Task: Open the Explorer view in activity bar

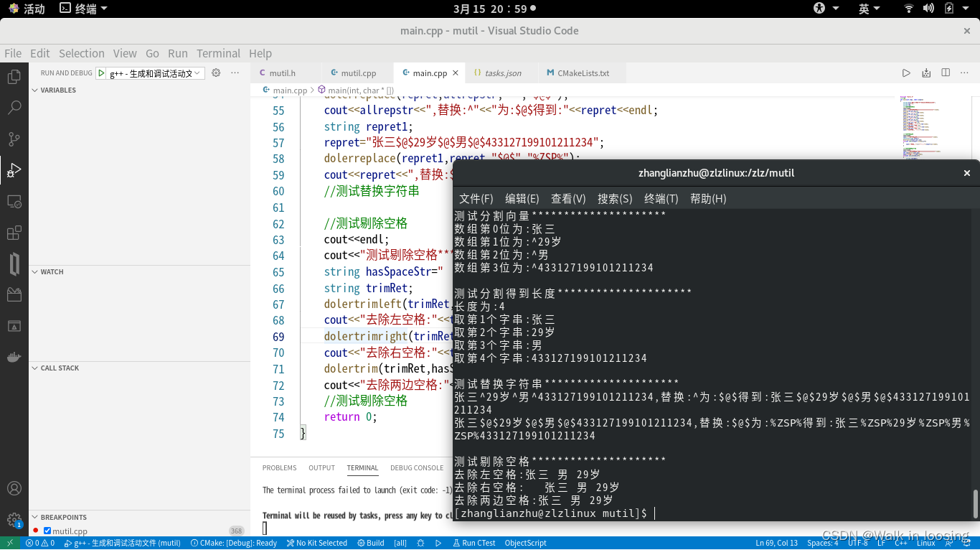Action: point(14,77)
